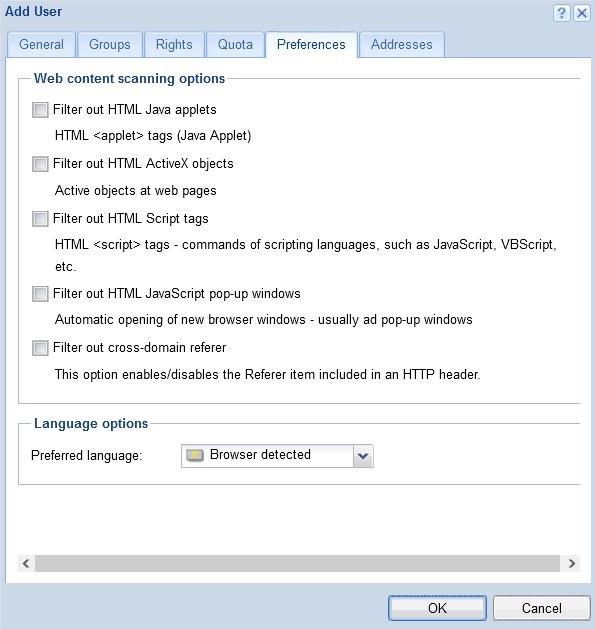Open the Groups tab
Viewport: 595px width, 629px height.
tap(110, 45)
